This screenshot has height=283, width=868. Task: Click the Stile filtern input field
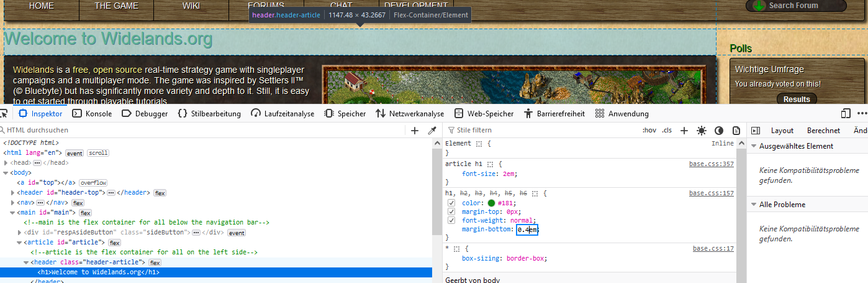[x=540, y=131]
